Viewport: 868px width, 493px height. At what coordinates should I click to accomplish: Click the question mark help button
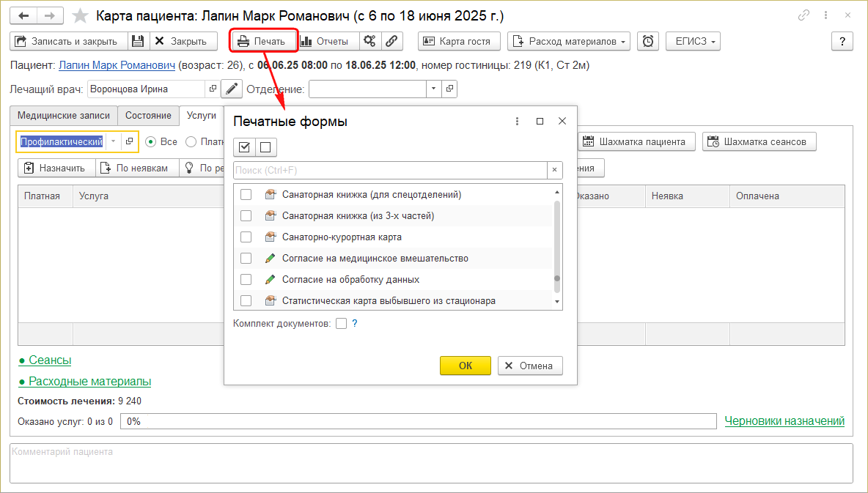coord(842,41)
